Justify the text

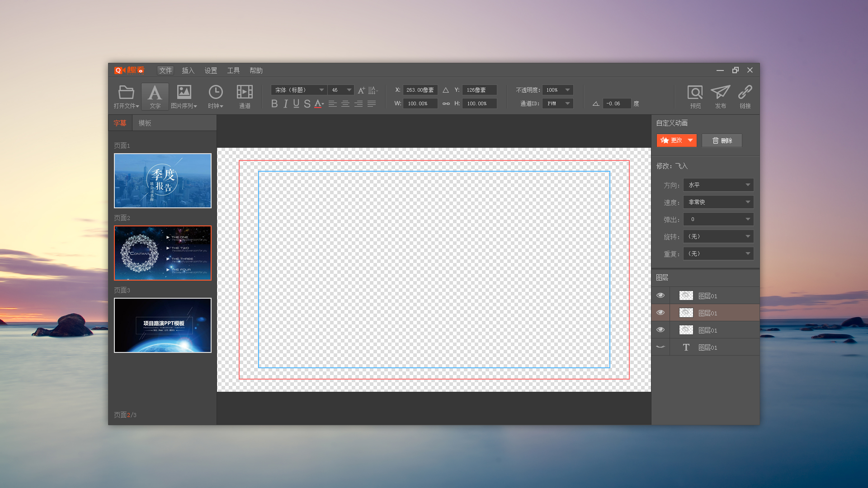point(372,104)
